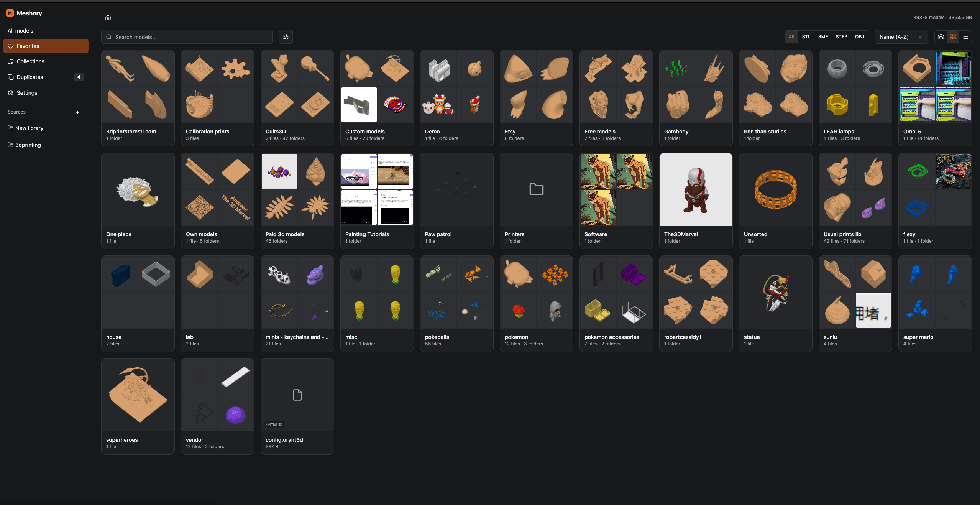Open the 3dprintstorestl.com folder card
The height and width of the screenshot is (505, 980).
pyautogui.click(x=138, y=98)
